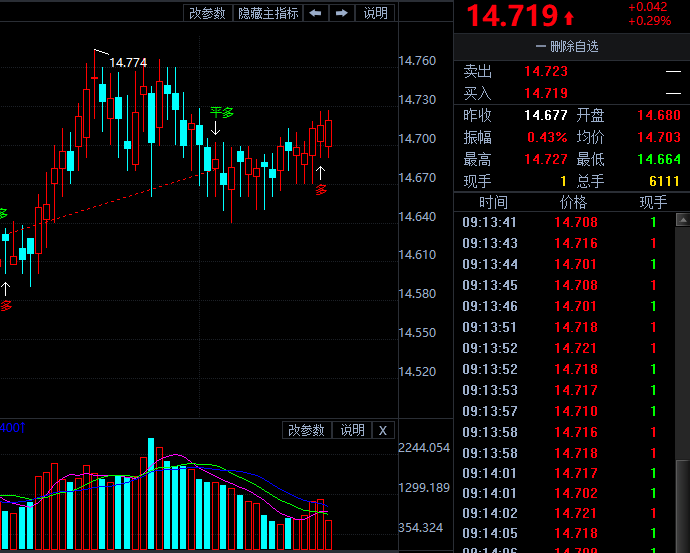
Task: Click the 总手 value 6111
Action: click(x=665, y=181)
